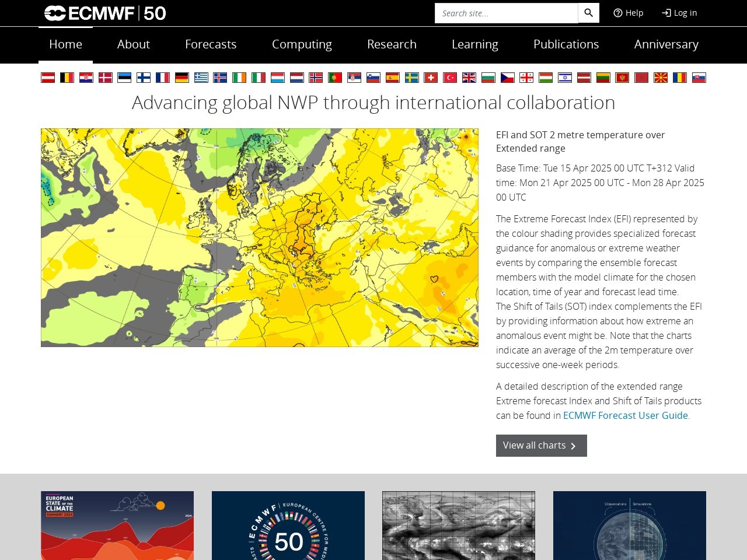Select the Iceland flag
This screenshot has width=747, height=560.
click(220, 78)
